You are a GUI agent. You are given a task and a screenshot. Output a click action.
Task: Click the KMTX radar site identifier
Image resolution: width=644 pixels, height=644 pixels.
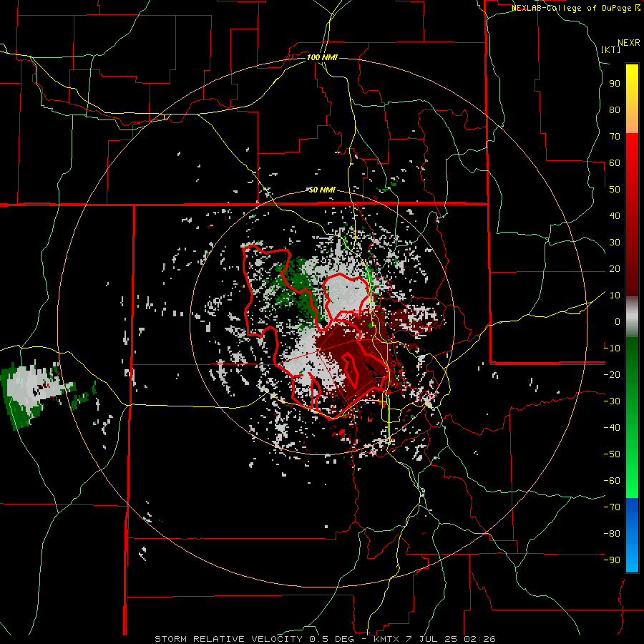[x=387, y=639]
